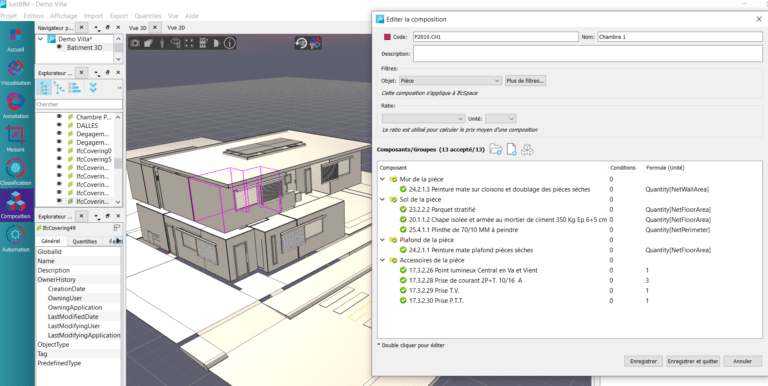The height and width of the screenshot is (386, 768).
Task: Toggle visibility eye for Batiment 3D
Action: click(x=59, y=48)
